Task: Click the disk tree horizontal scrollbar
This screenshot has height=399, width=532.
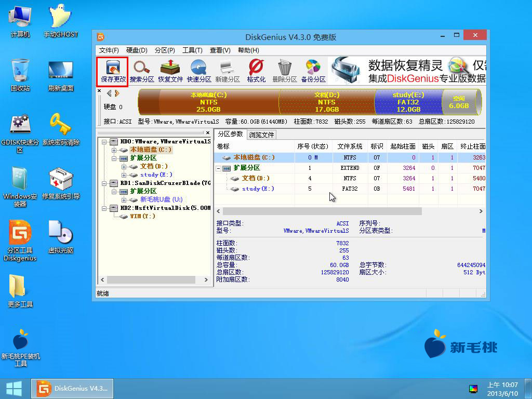Action: point(151,280)
